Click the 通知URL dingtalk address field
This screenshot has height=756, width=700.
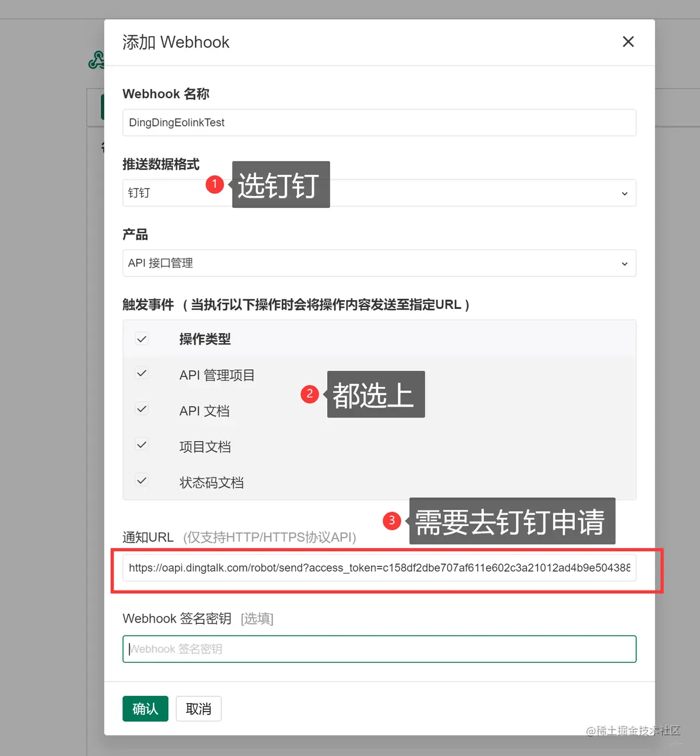point(379,568)
